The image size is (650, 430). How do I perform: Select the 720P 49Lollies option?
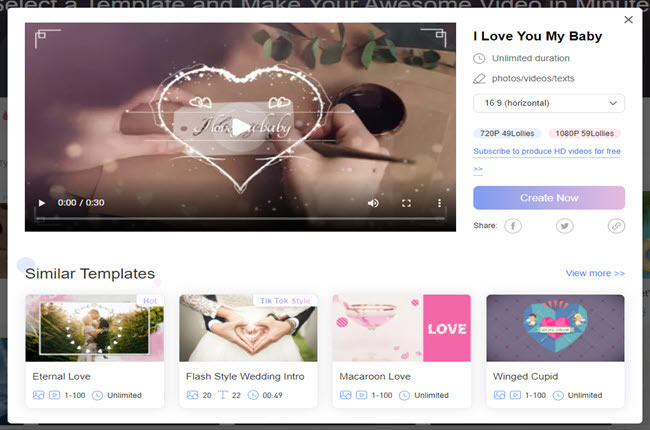(x=507, y=133)
